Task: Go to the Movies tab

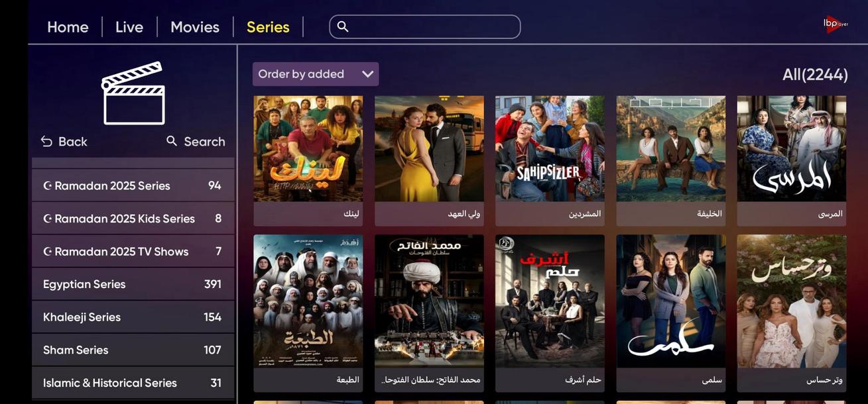Action: (x=195, y=27)
